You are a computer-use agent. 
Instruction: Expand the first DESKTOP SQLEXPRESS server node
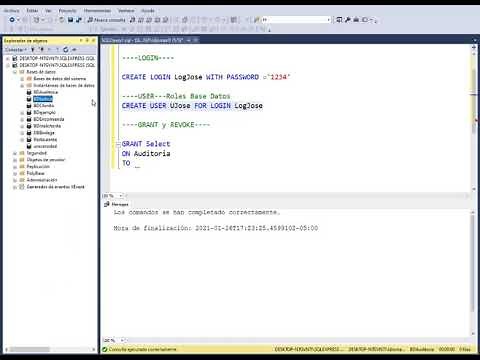point(8,58)
